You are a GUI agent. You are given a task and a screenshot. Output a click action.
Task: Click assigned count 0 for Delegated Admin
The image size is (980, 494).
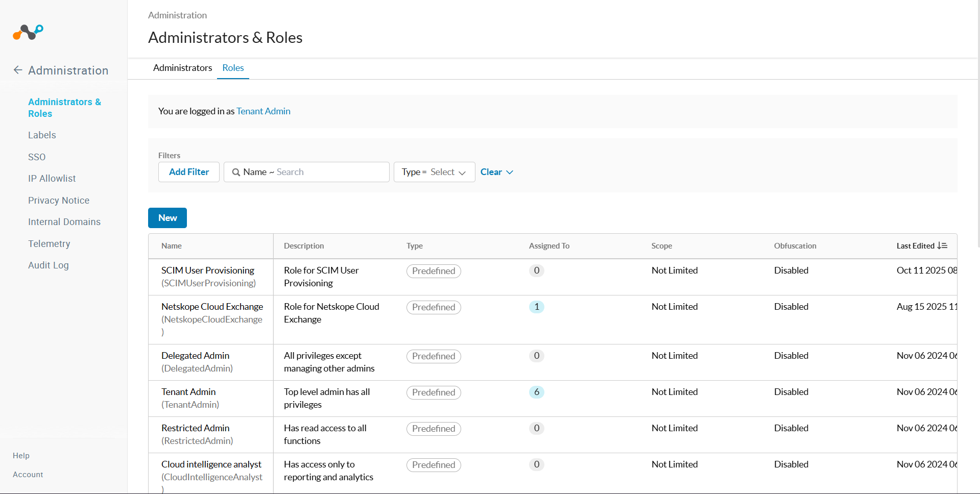537,356
